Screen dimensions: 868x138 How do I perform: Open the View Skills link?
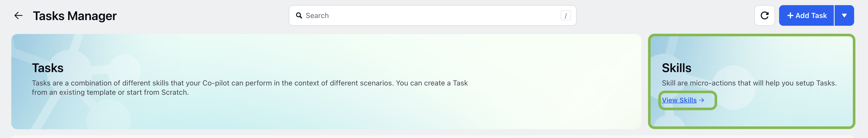pos(683,100)
